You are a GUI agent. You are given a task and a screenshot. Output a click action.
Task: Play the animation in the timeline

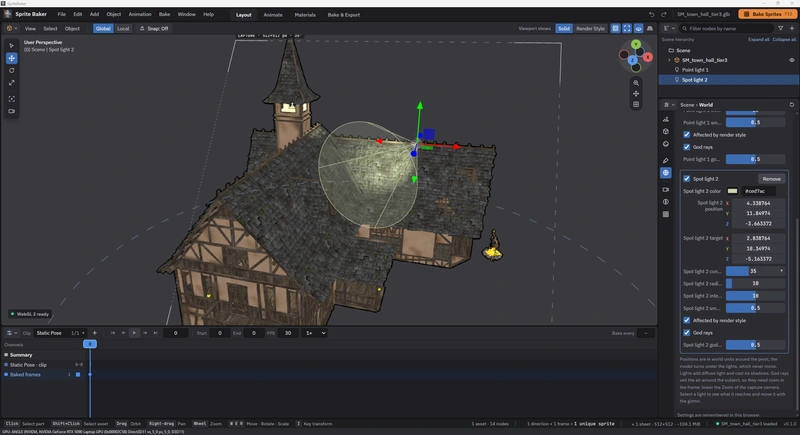pos(134,333)
